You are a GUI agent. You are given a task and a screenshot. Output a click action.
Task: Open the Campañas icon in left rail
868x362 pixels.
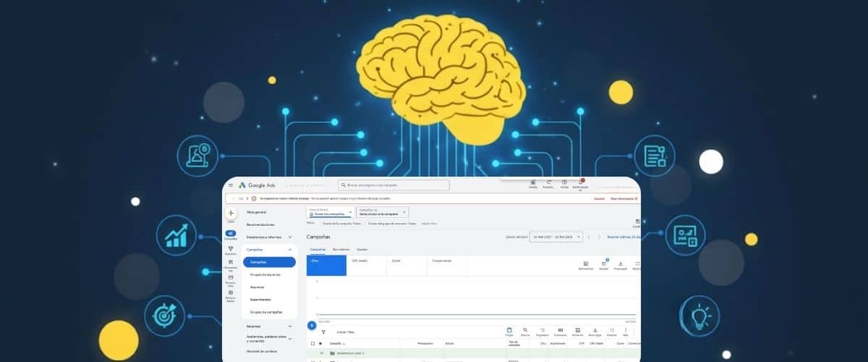pos(231,234)
